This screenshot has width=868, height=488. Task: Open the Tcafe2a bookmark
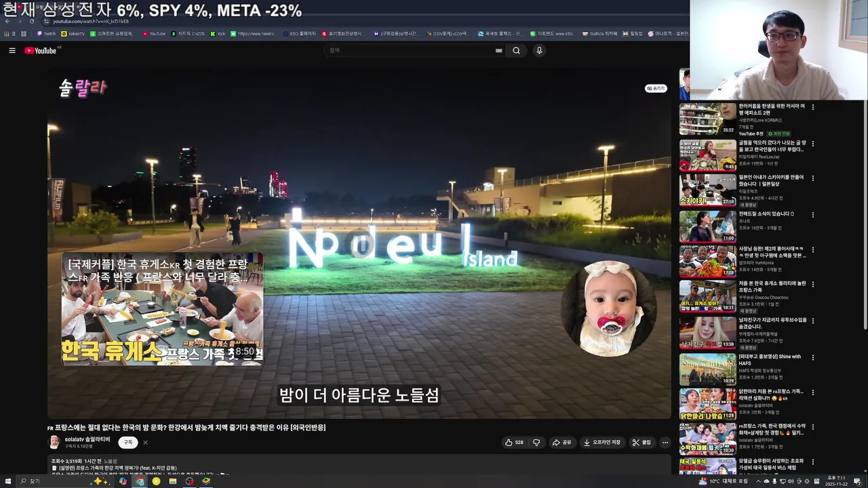click(599, 33)
